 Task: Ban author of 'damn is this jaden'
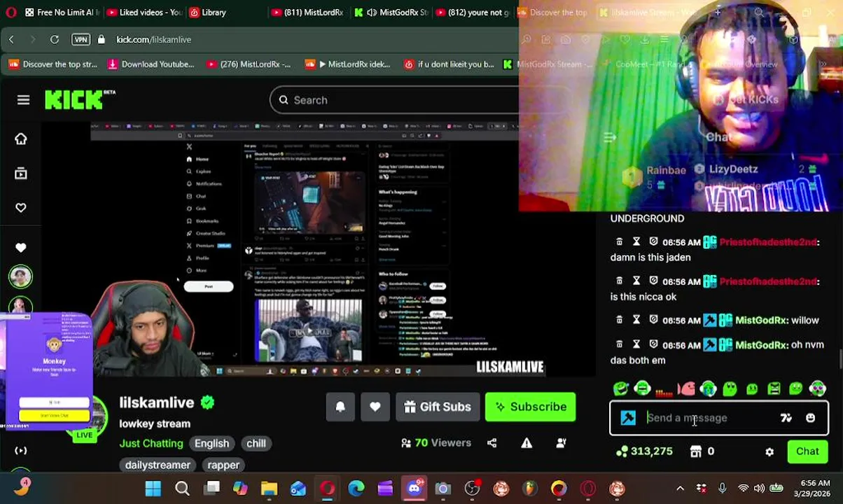point(653,241)
